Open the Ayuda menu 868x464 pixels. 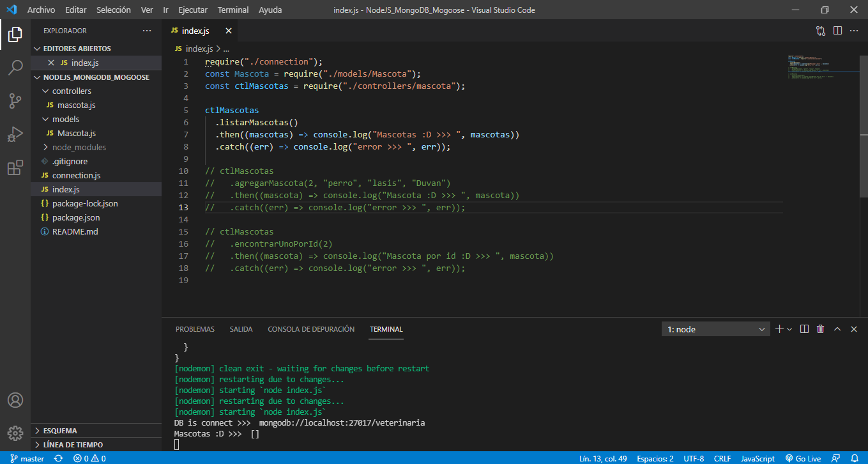coord(271,10)
